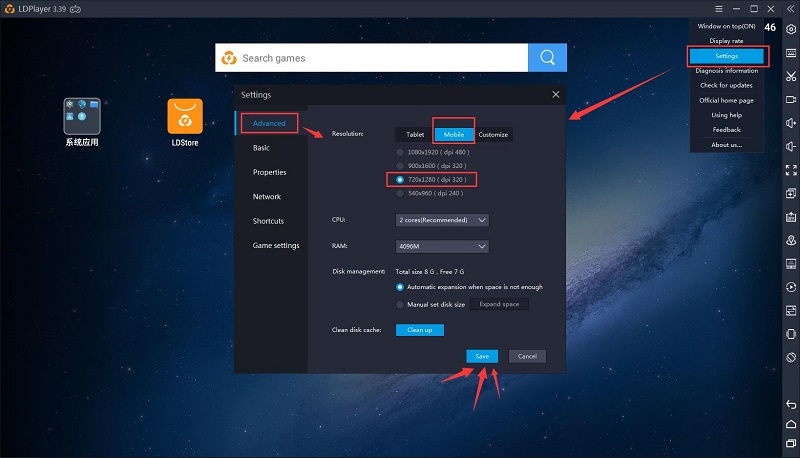Open the Game settings section
800x458 pixels.
(276, 246)
